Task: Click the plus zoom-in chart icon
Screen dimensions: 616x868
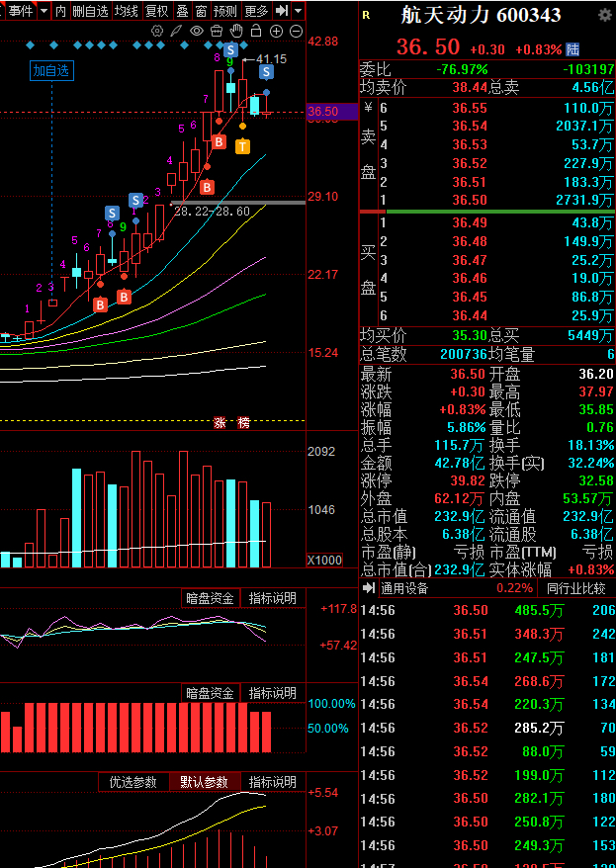Action: (x=276, y=31)
